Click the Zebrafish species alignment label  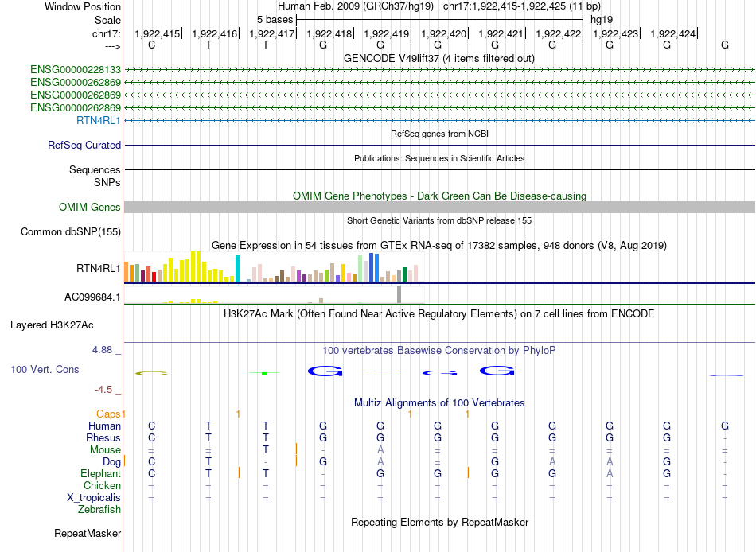(x=99, y=509)
